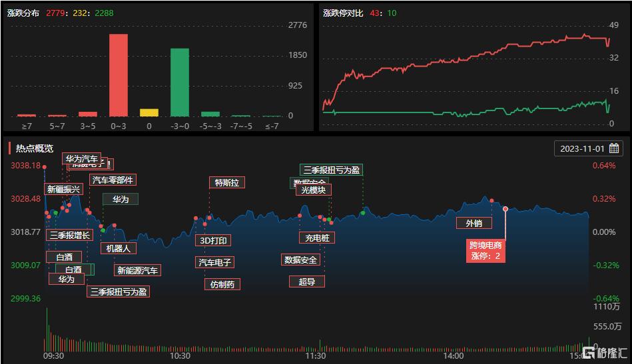This screenshot has height=364, width=632.
Task: Click the red-bordered 三季报扭亏为盈 label
Action: click(x=118, y=291)
